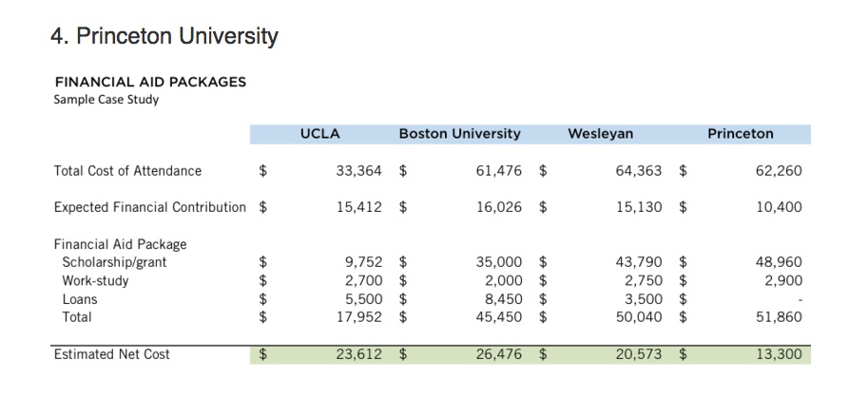868x398 pixels.
Task: Click the Scholarship/grant row label
Action: point(114,262)
